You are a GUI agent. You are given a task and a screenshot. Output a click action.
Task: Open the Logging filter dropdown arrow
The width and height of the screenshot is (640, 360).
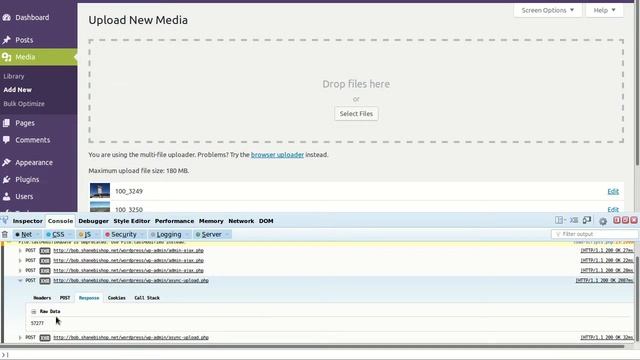click(x=187, y=234)
